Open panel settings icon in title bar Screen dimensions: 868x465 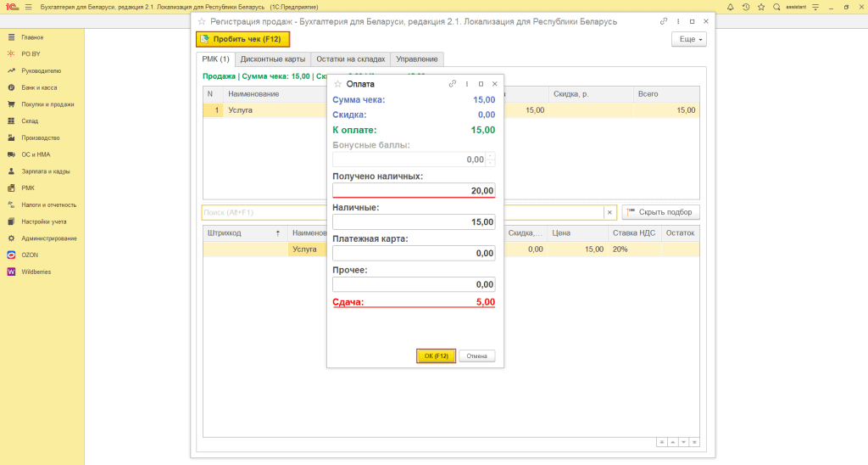tap(815, 7)
